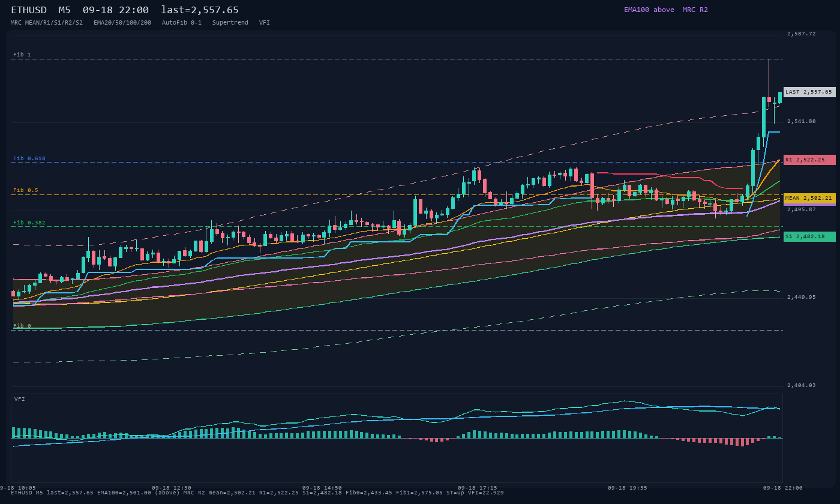
Task: Click the 2,404.03 price axis value
Action: pyautogui.click(x=802, y=385)
